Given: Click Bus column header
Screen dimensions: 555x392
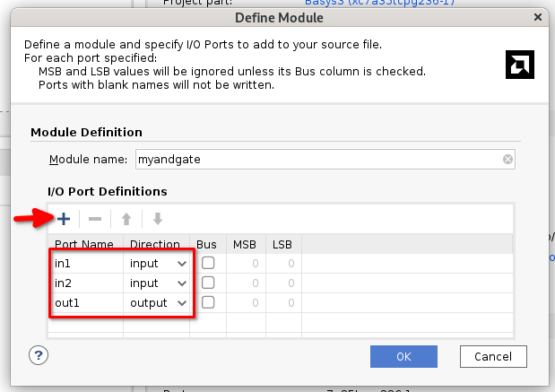Looking at the screenshot, I should pyautogui.click(x=208, y=244).
